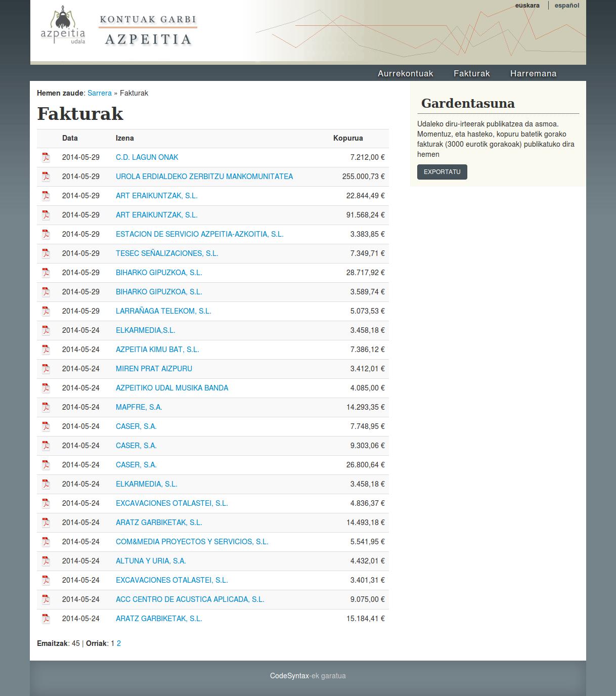Image resolution: width=616 pixels, height=696 pixels.
Task: Visit the CodeSyntax footer link
Action: click(289, 676)
